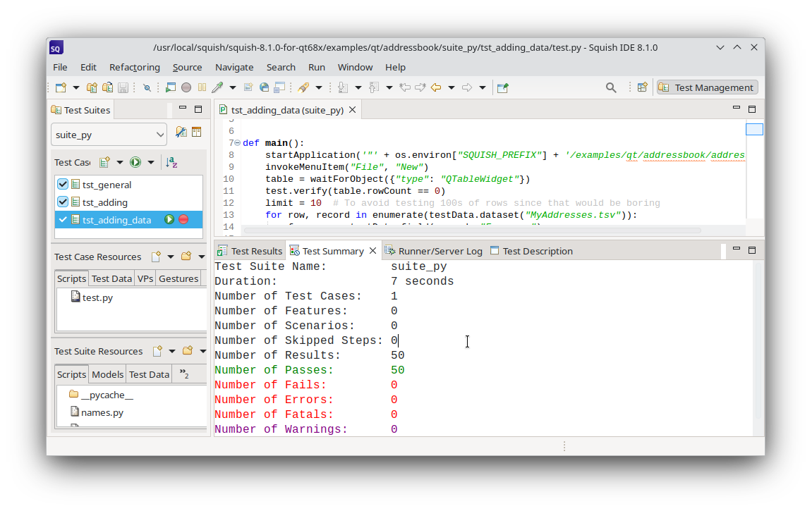Uncheck the tst_general test case checkbox
Screen dimensions: 812x511
[x=63, y=185]
